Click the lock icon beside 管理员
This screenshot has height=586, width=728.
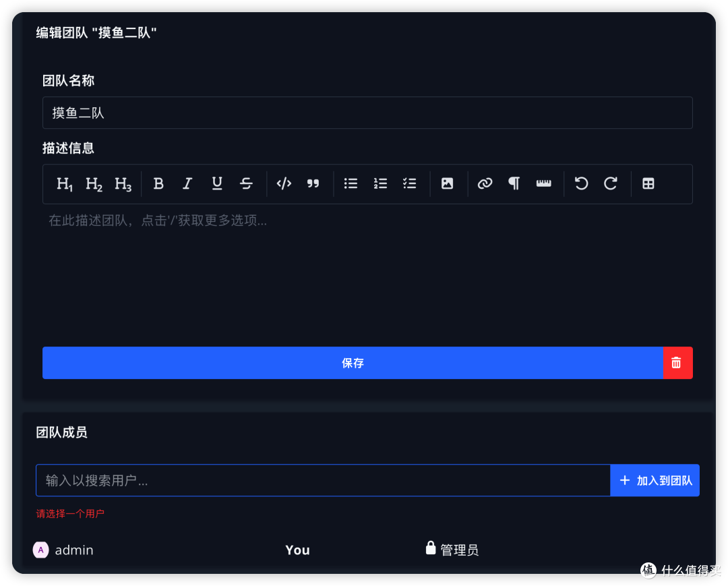[430, 548]
